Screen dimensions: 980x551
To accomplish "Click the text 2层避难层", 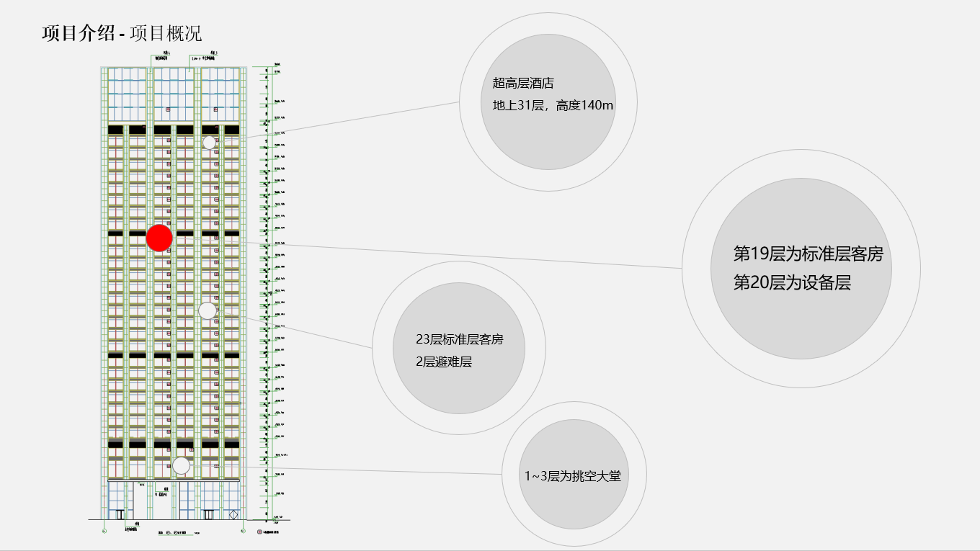I will (x=444, y=362).
